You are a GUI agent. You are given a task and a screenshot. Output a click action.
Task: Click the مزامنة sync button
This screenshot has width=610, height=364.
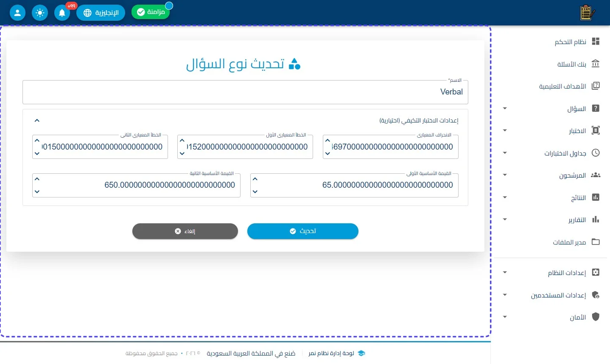click(x=151, y=12)
